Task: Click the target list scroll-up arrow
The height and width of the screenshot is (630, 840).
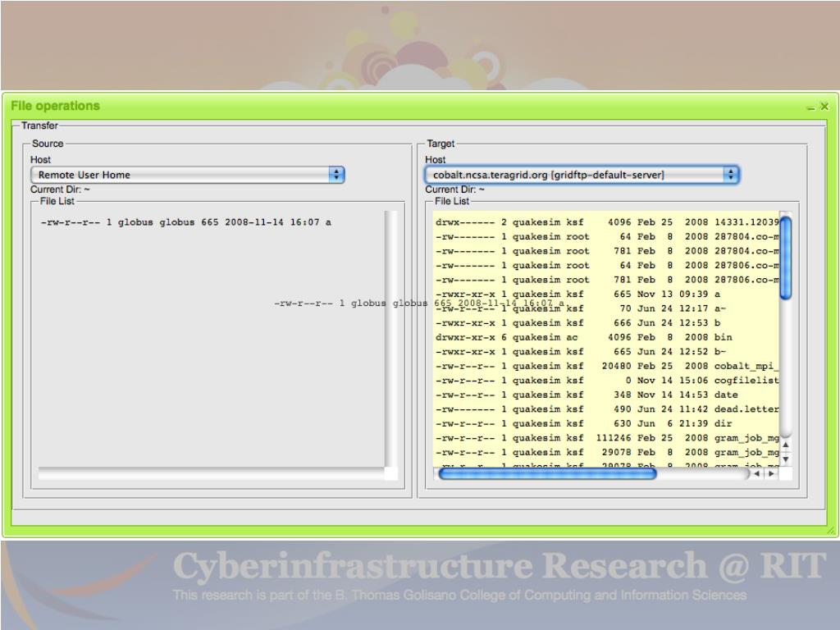Action: (x=785, y=445)
